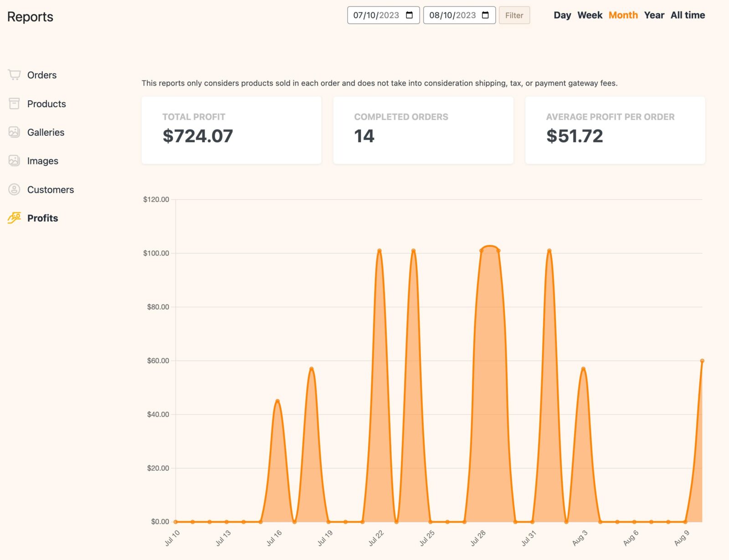The image size is (729, 560).
Task: Click the Jul 28 x-axis label
Action: click(478, 538)
